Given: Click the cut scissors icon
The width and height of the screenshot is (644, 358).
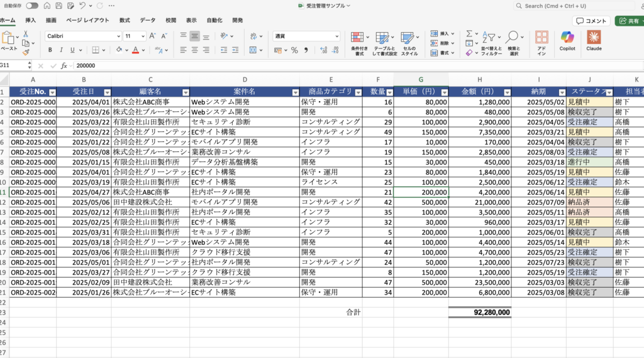Looking at the screenshot, I should click(26, 34).
